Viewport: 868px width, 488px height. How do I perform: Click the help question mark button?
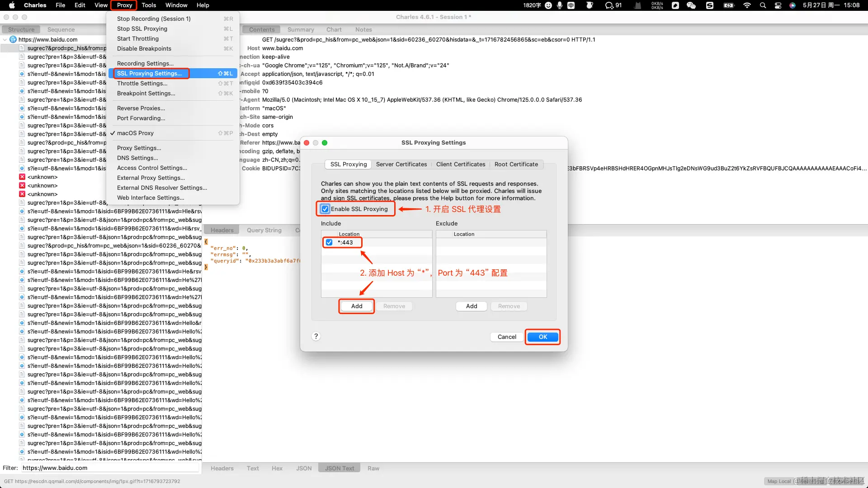click(x=316, y=336)
